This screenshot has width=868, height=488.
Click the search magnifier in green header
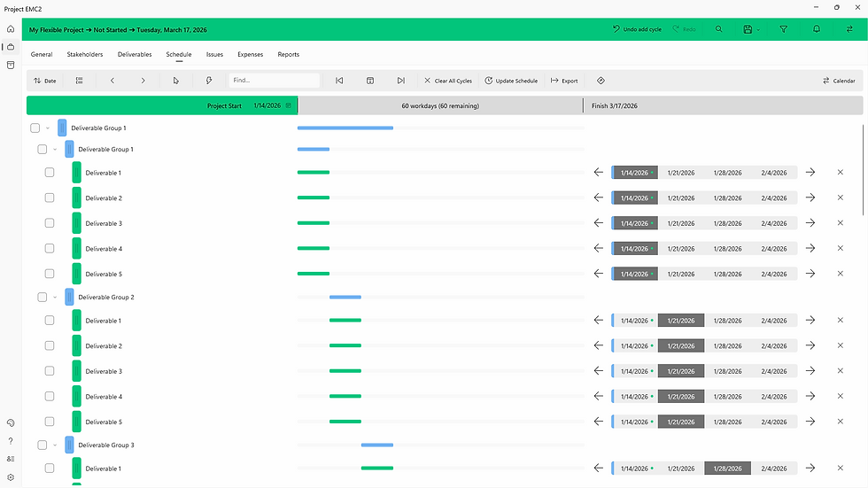coord(718,29)
